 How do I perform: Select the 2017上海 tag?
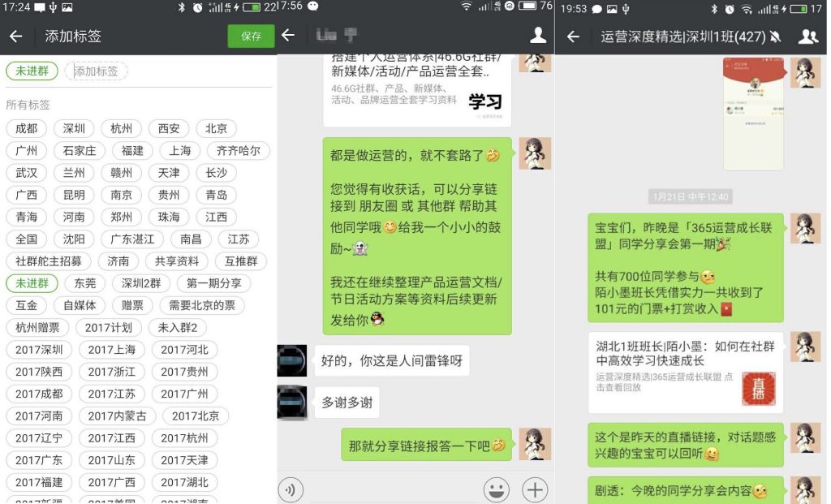(112, 351)
